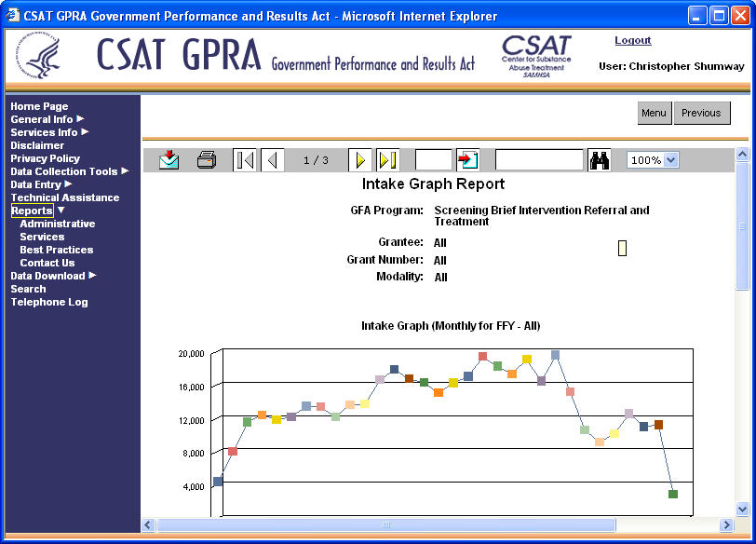The width and height of the screenshot is (756, 544).
Task: Click the Logout link
Action: point(633,41)
